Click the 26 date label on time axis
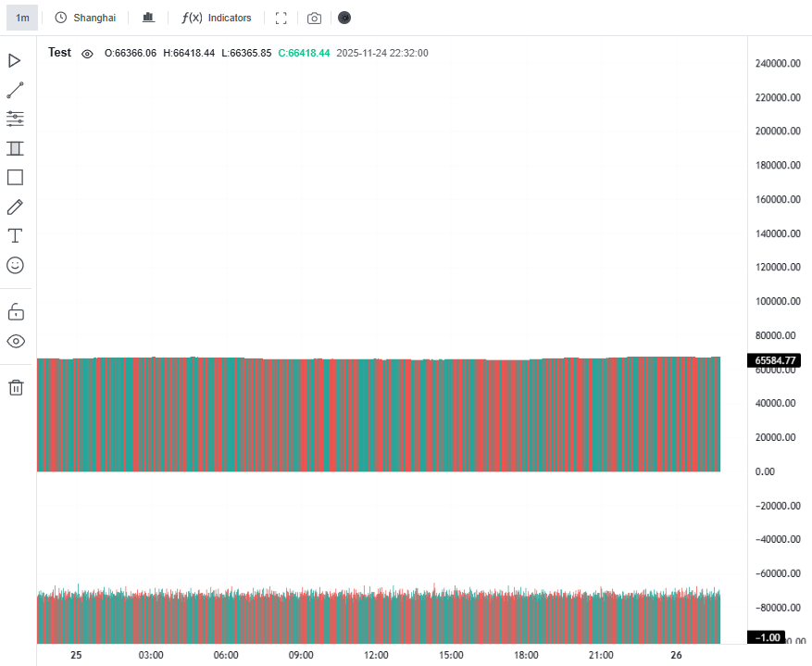 (676, 655)
